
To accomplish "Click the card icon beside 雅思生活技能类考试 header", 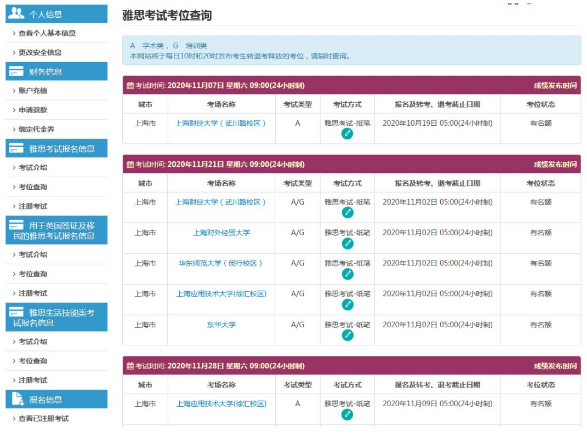I will click(x=16, y=311).
